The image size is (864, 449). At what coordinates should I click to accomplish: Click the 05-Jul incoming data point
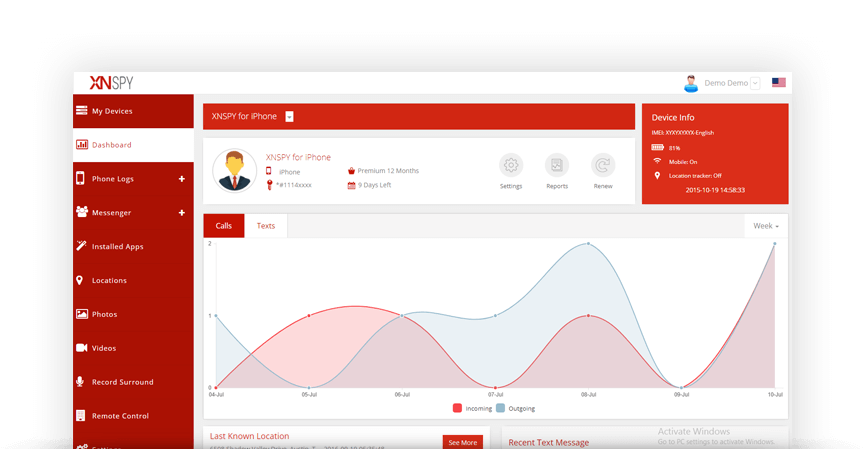(309, 316)
